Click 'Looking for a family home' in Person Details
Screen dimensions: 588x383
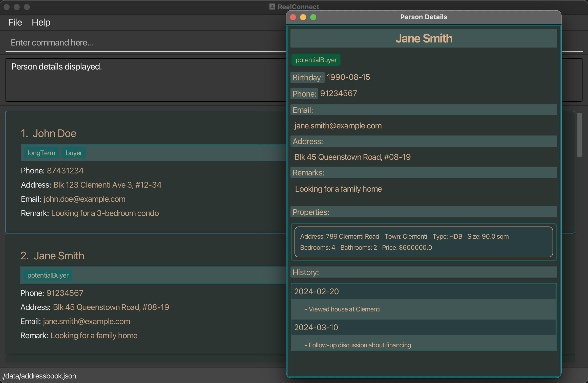tap(338, 189)
